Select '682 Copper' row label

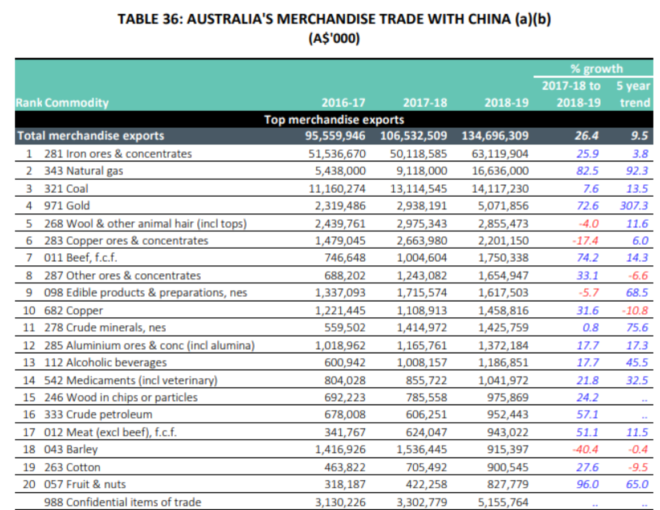[x=73, y=311]
